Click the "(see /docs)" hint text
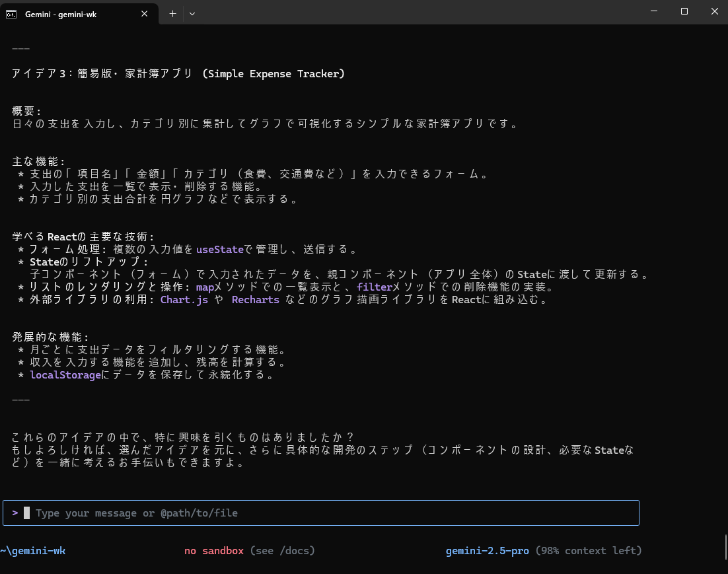Screen dimensions: 728x574 [x=282, y=551]
